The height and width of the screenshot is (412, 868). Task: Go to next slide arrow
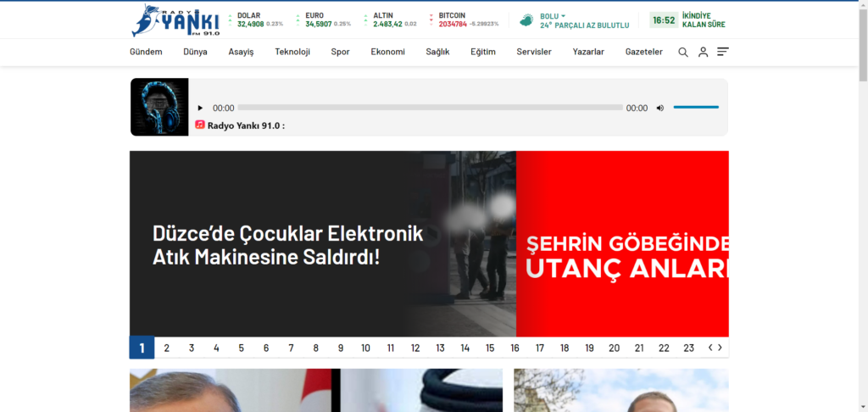[x=721, y=348]
